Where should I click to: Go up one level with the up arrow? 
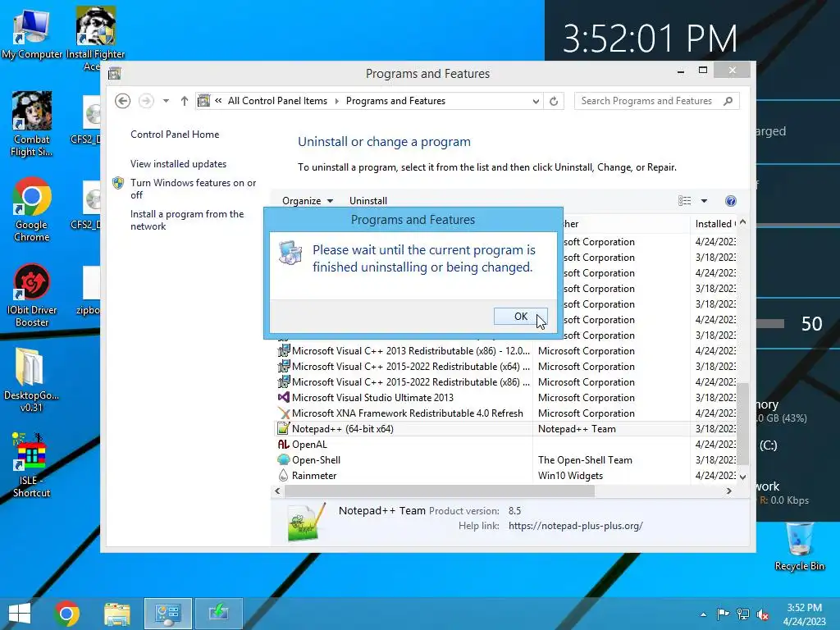click(x=185, y=101)
